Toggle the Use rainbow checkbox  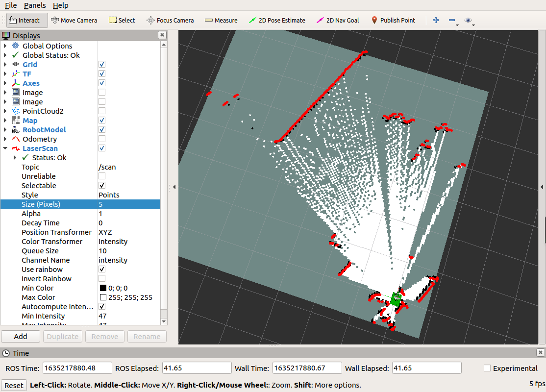[101, 269]
